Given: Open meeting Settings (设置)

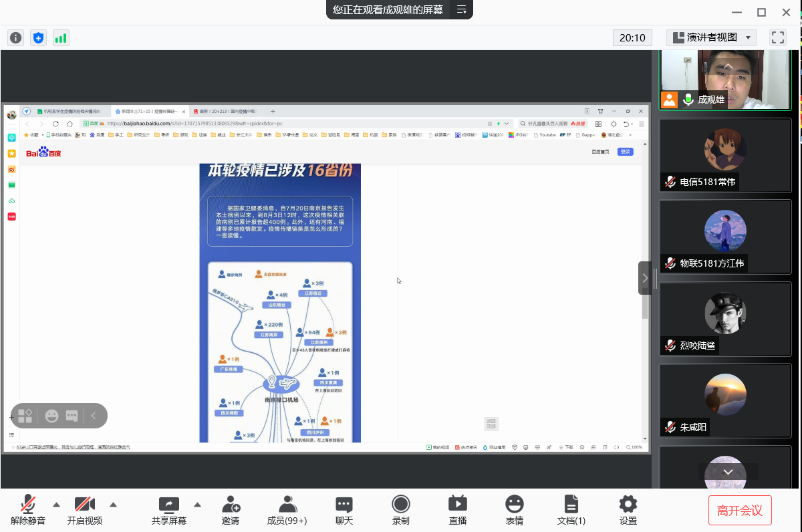Looking at the screenshot, I should pos(628,510).
